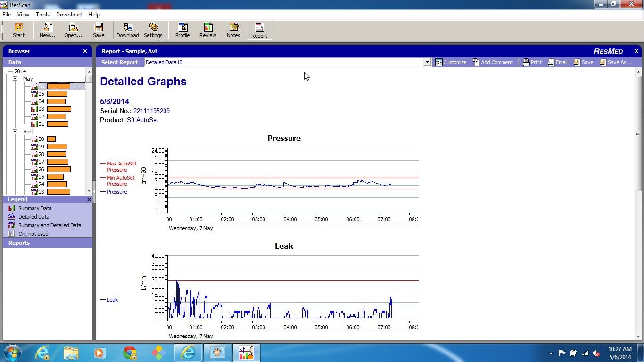The width and height of the screenshot is (644, 362).
Task: Open the Settings toolbar icon
Action: tap(153, 31)
